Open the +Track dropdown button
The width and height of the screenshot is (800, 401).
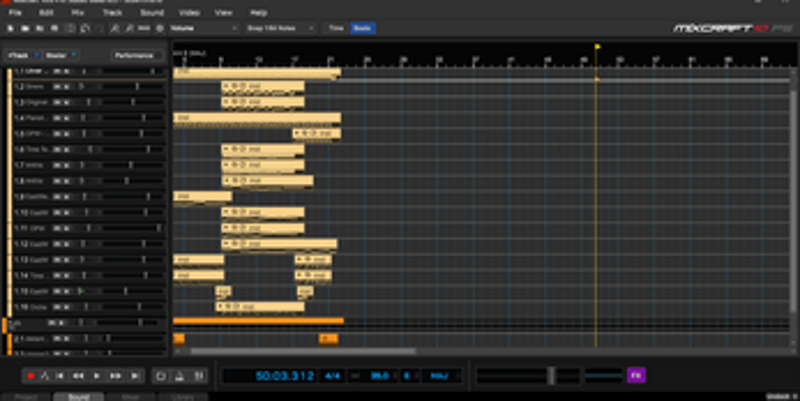(x=22, y=56)
